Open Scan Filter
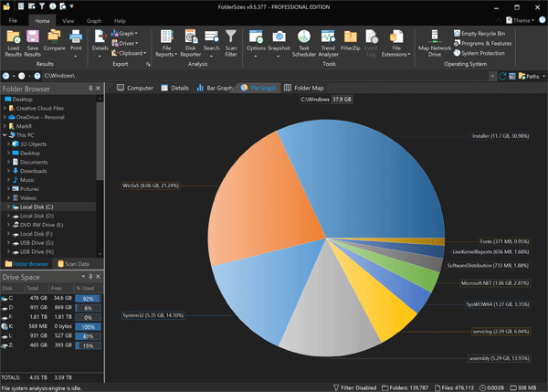Image resolution: width=548 pixels, height=392 pixels. (231, 43)
